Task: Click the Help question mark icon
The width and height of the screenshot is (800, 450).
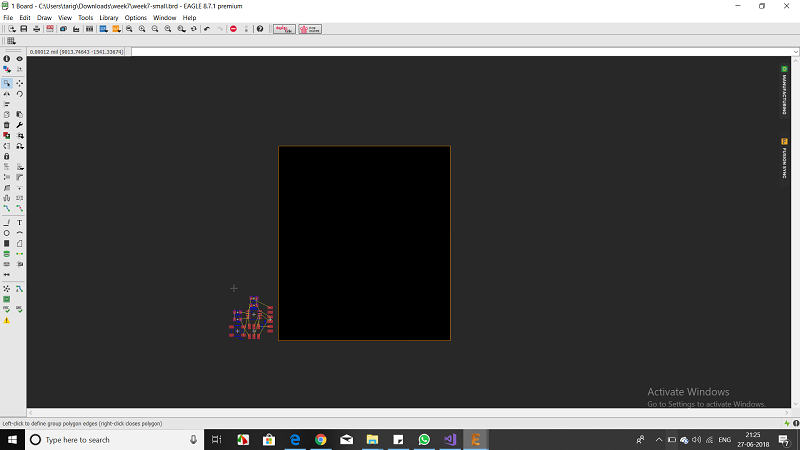Action: click(x=260, y=29)
